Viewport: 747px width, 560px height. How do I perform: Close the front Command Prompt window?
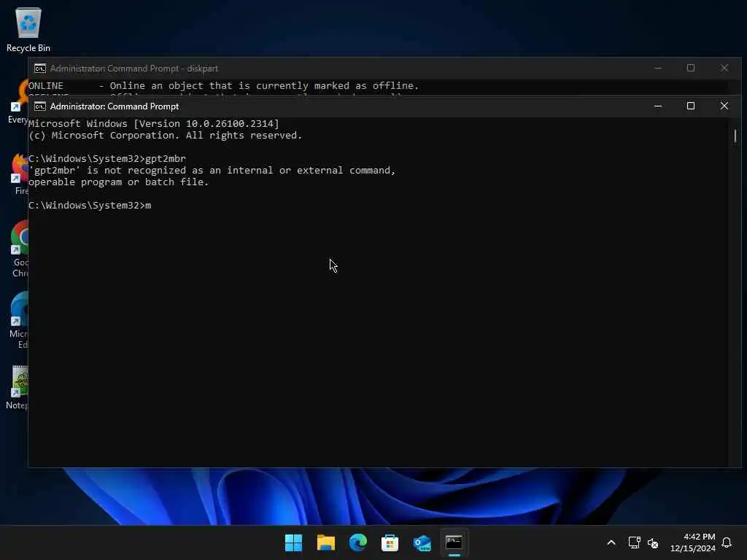pos(724,106)
